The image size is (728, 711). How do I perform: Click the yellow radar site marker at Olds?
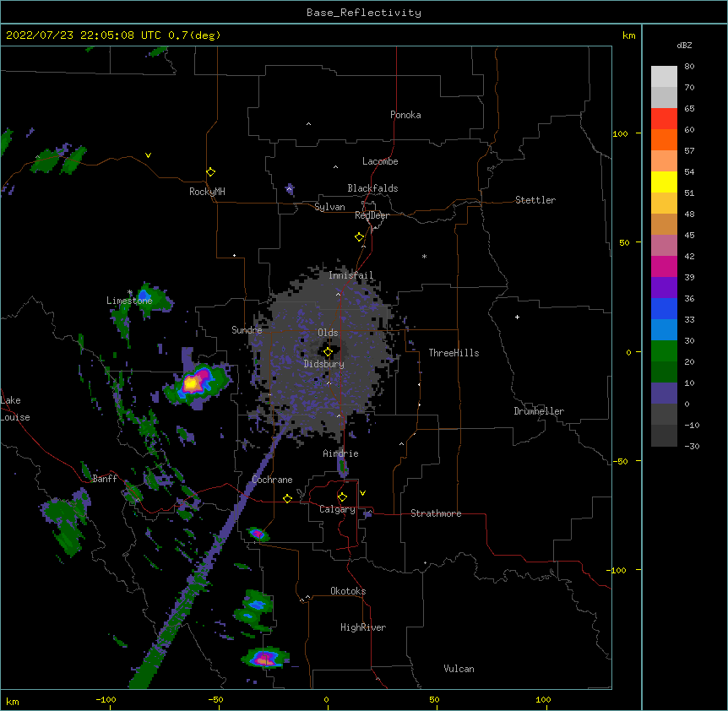click(x=328, y=352)
